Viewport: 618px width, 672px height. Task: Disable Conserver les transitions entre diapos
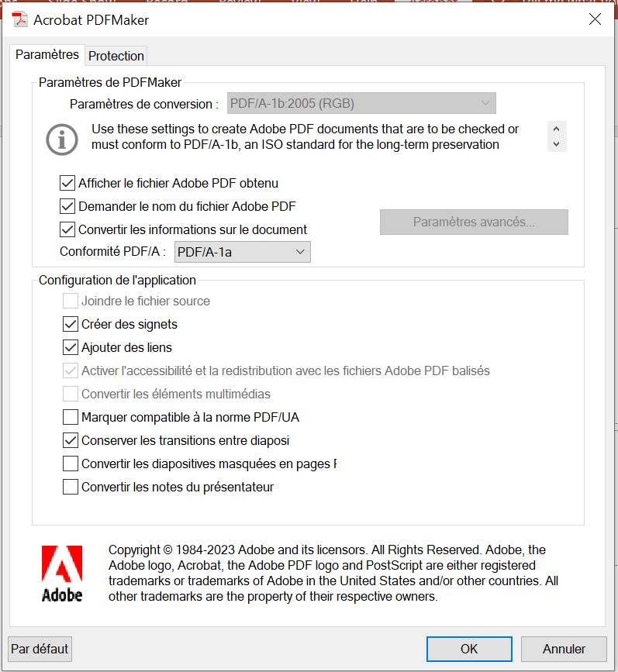coord(71,440)
